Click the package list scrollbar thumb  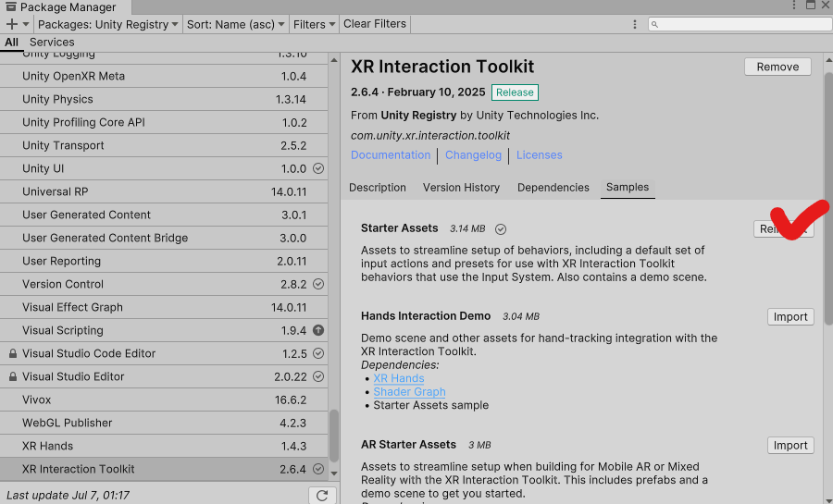333,436
